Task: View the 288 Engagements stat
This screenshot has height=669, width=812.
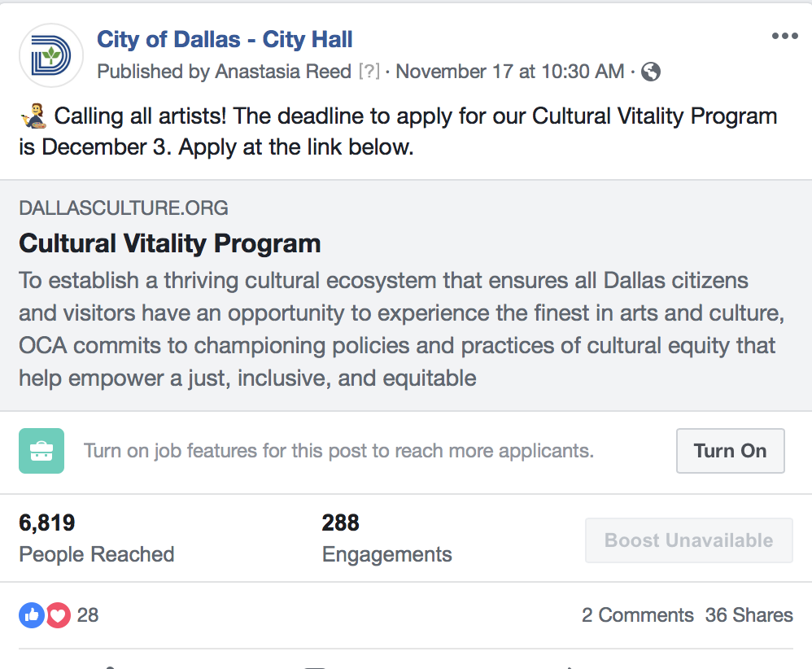Action: point(386,539)
